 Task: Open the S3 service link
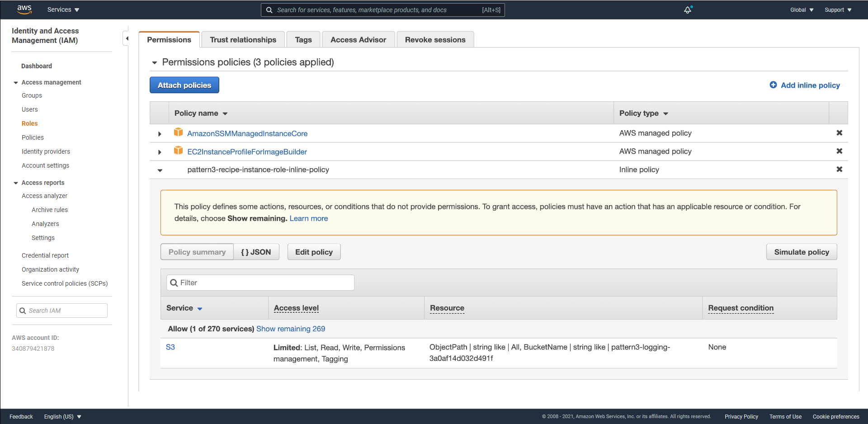[170, 347]
